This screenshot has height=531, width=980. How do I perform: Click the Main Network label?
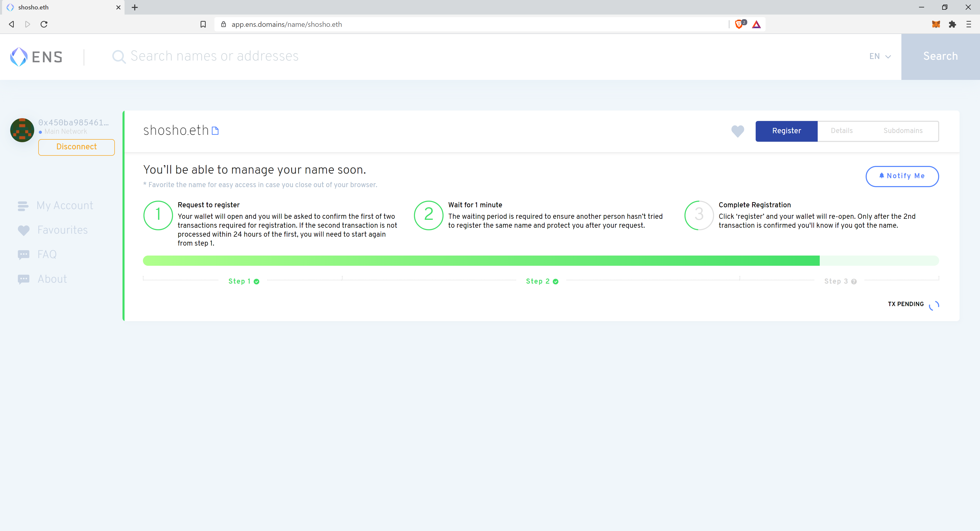(x=65, y=132)
